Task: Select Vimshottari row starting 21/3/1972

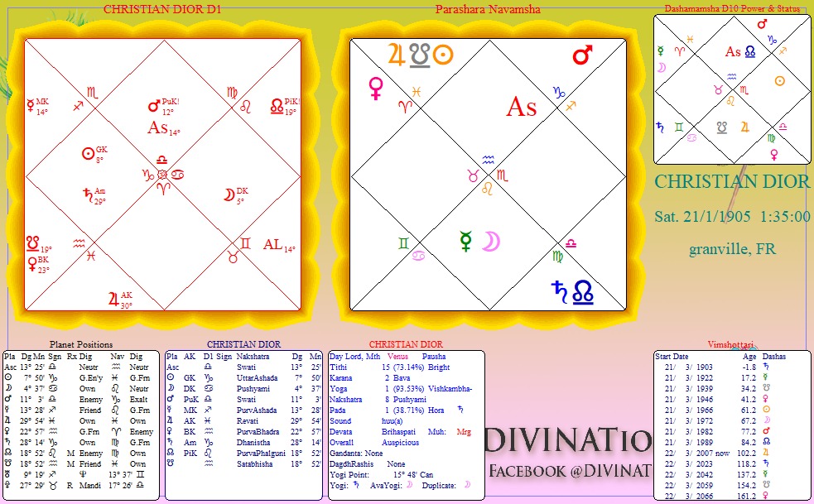Action: (717, 420)
